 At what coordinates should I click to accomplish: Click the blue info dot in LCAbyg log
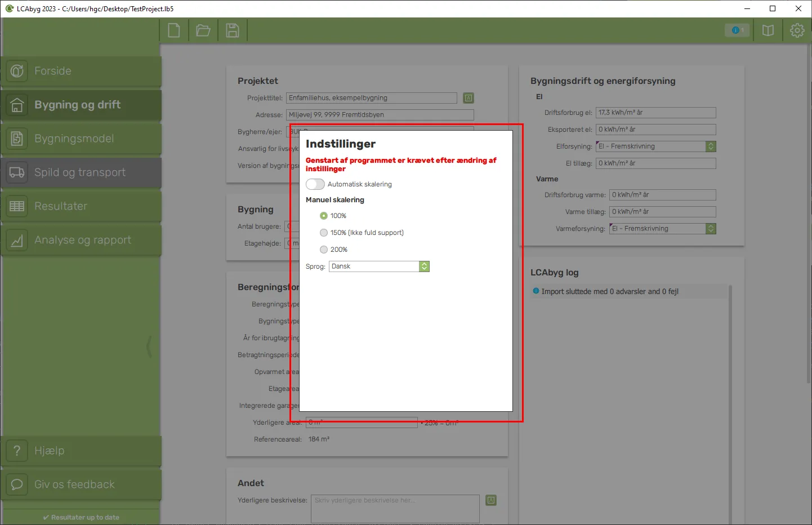[536, 291]
